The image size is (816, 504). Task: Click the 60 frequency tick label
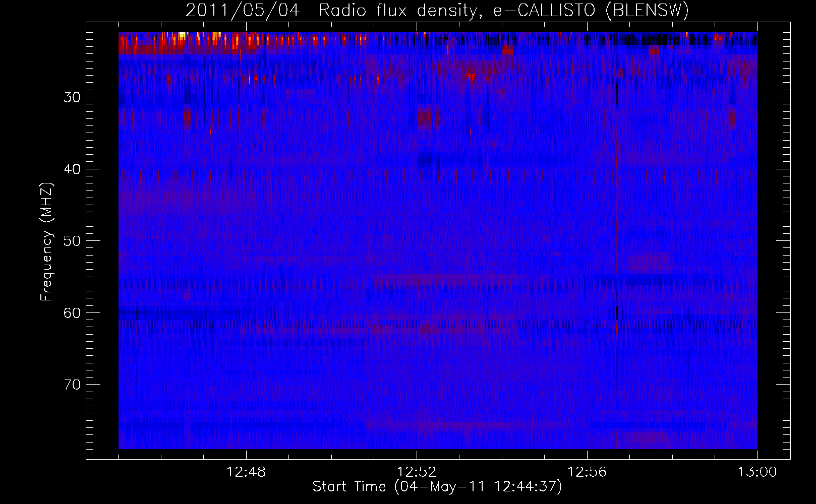coord(72,313)
